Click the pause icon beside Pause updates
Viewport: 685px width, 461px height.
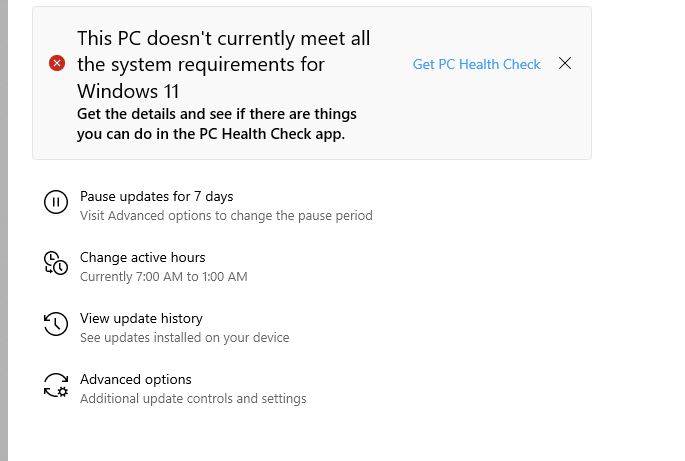pos(55,203)
